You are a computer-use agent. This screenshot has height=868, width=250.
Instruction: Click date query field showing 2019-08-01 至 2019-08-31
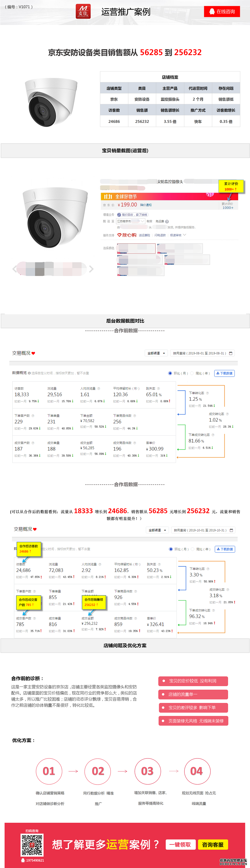pos(202,353)
